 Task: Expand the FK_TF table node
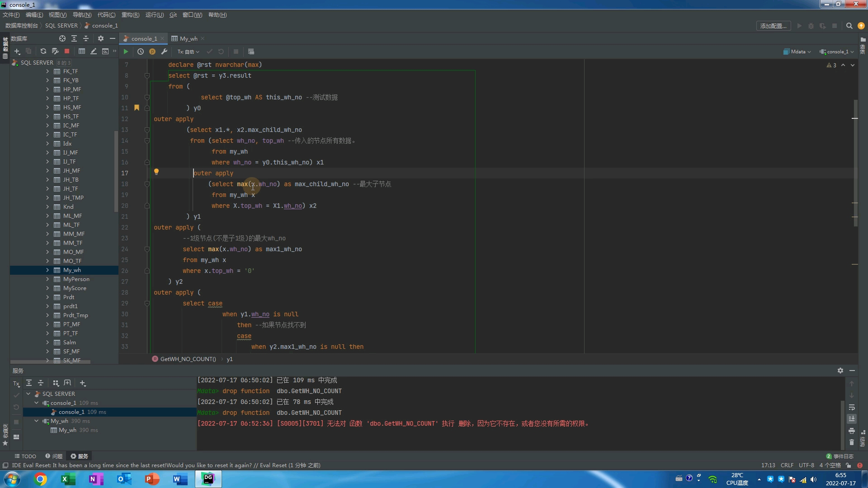pos(47,71)
